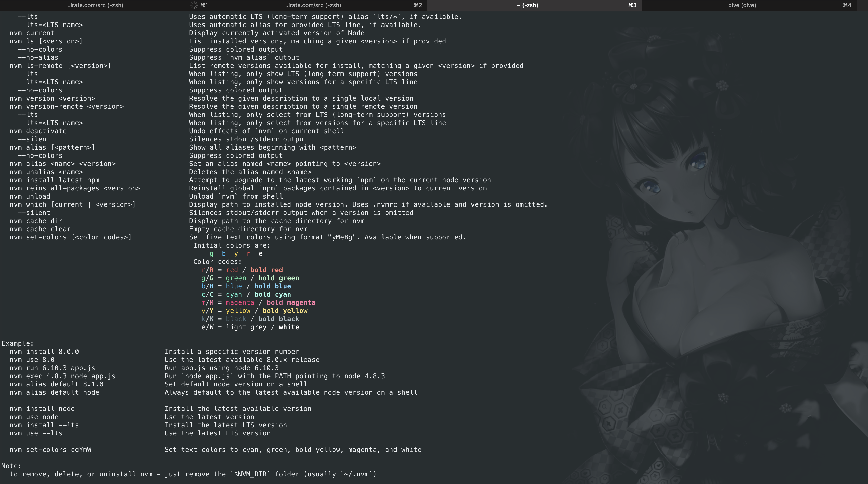Viewport: 868px width, 484px height.
Task: Click the 'nvm ls-remote [<version>]' command text
Action: coord(60,66)
